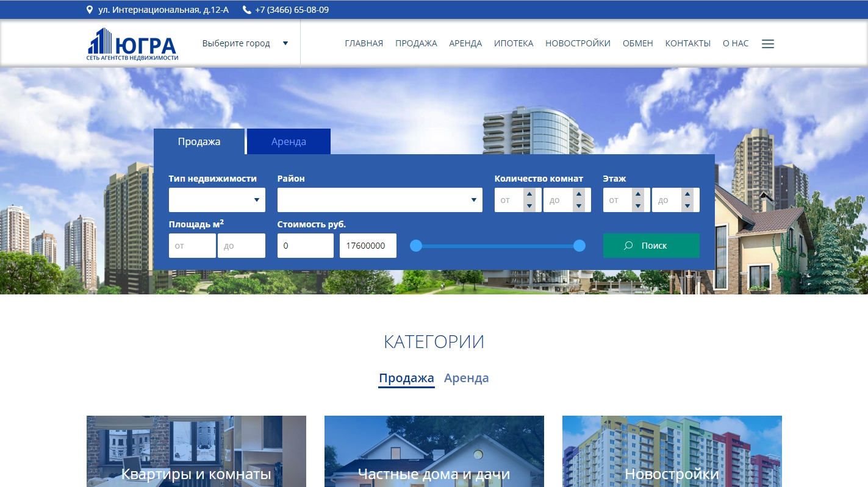Open the hamburger menu icon
Viewport: 868px width, 487px height.
pyautogui.click(x=768, y=44)
